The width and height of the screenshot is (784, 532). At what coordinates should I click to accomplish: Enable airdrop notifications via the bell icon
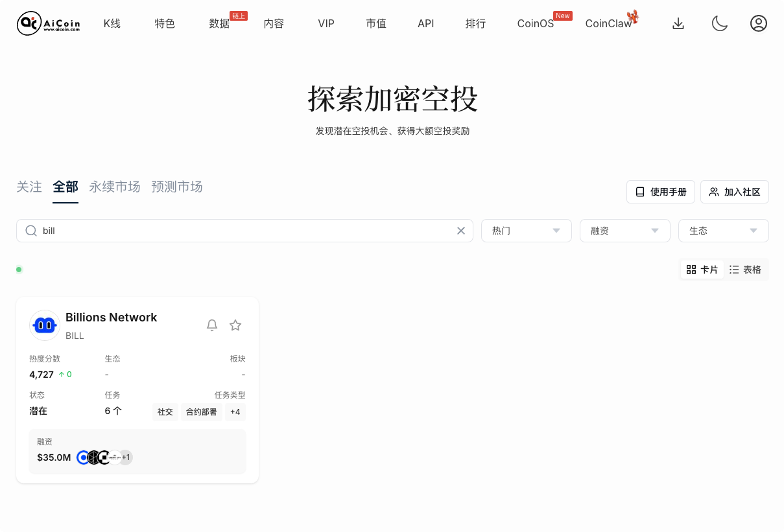[212, 325]
